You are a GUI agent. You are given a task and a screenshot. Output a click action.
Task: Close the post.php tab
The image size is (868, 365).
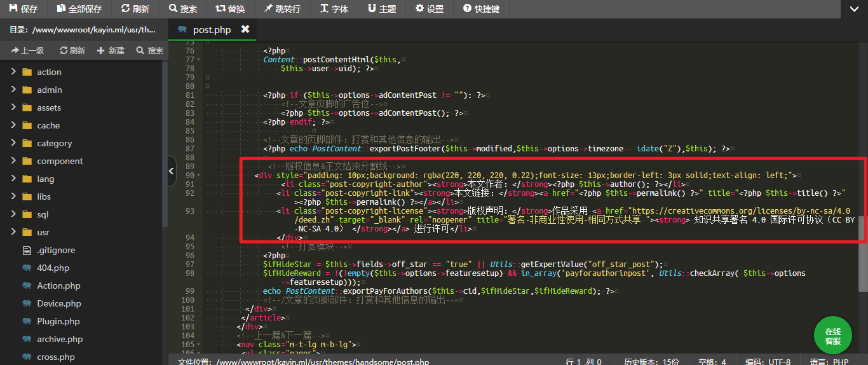click(x=245, y=29)
